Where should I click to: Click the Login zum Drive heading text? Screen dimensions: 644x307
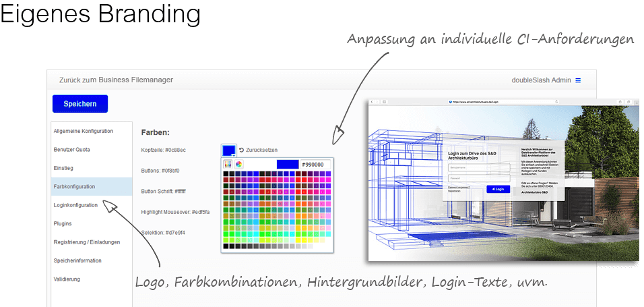(x=472, y=156)
